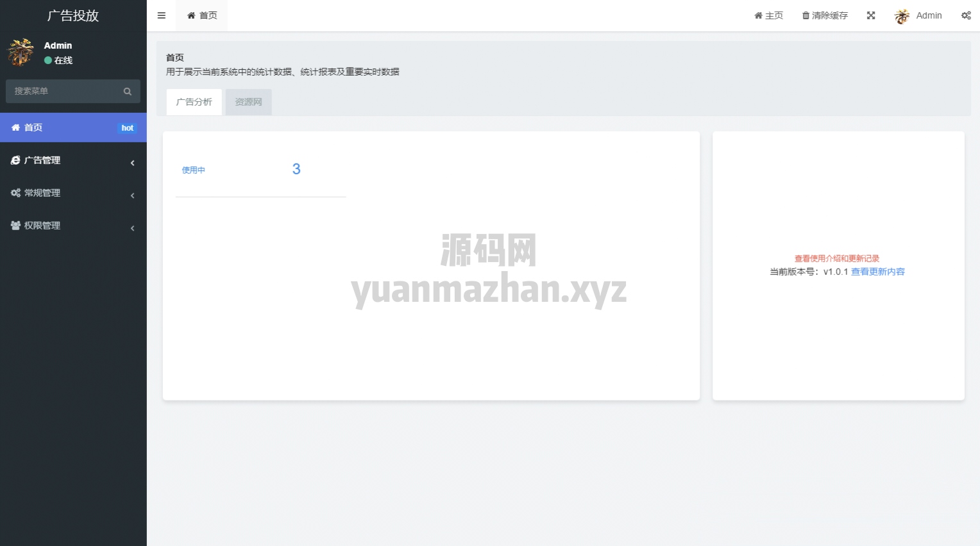Viewport: 980px width, 546px height.
Task: Click the home icon in the 首页 tab
Action: tap(191, 15)
